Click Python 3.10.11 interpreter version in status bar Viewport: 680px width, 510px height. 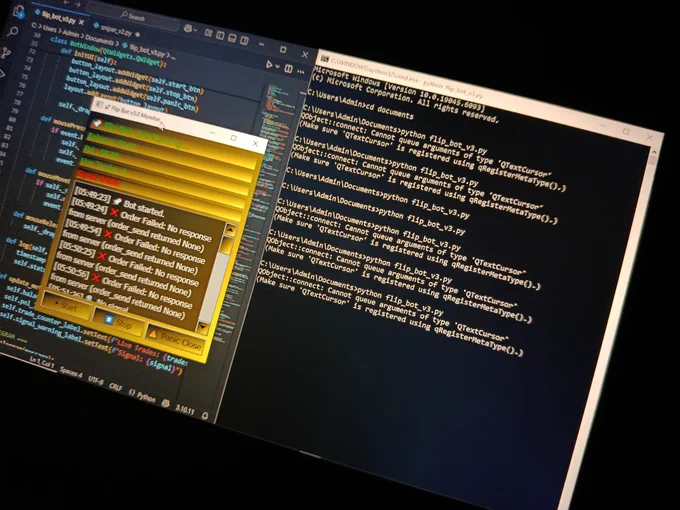click(x=185, y=409)
